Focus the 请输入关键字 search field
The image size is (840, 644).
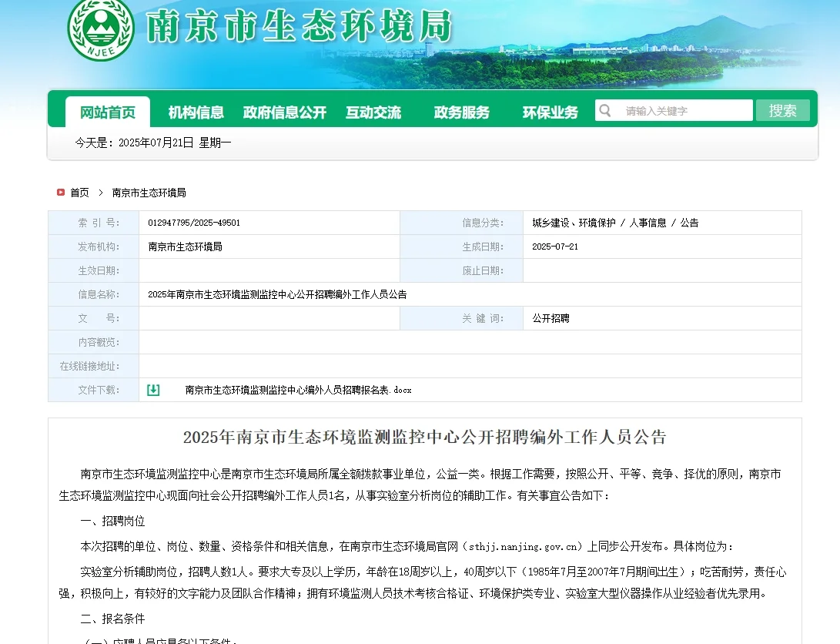[674, 110]
